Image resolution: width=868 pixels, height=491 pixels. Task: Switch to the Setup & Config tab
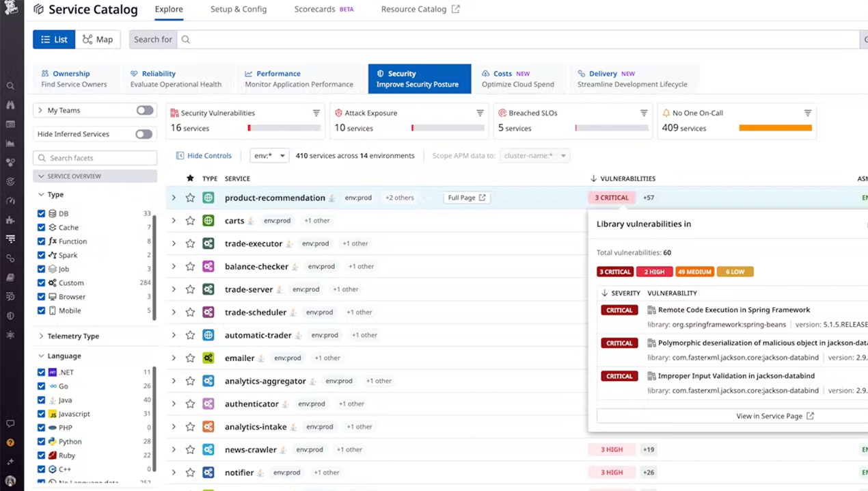pos(239,10)
